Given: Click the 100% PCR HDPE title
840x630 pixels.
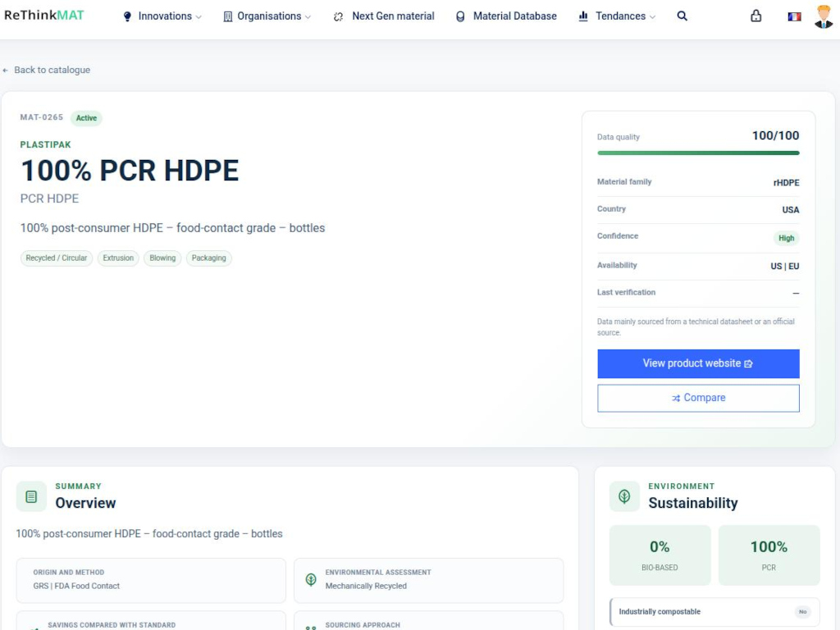Looking at the screenshot, I should 130,171.
